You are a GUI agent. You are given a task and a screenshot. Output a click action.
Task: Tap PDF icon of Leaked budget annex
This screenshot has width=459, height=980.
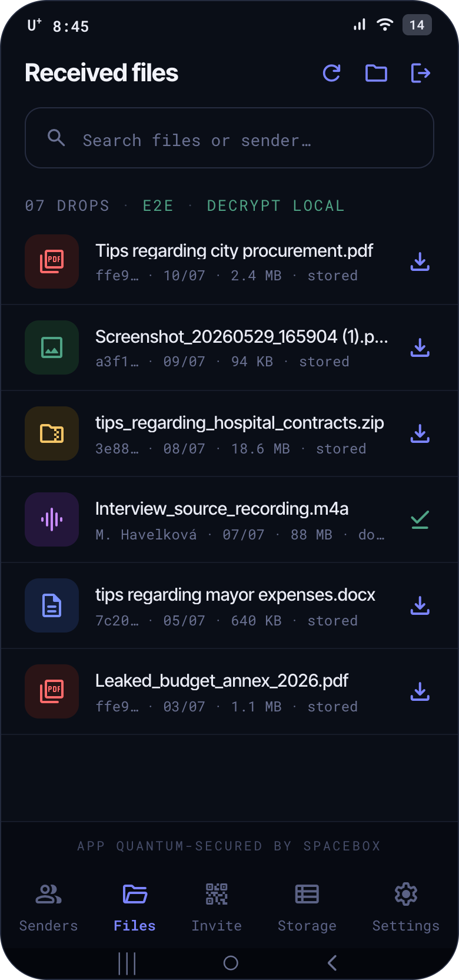click(x=52, y=691)
